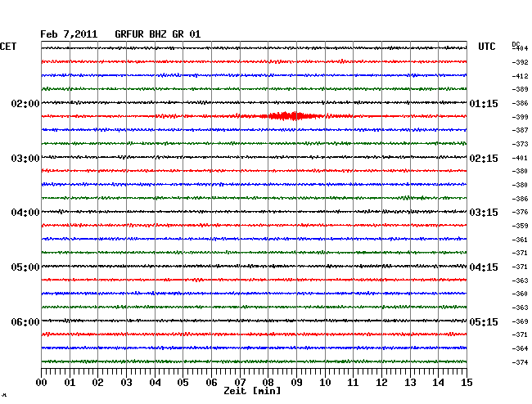Image resolution: width=532 pixels, height=404 pixels.
Task: Select minute tick label '00'
Action: [42, 382]
